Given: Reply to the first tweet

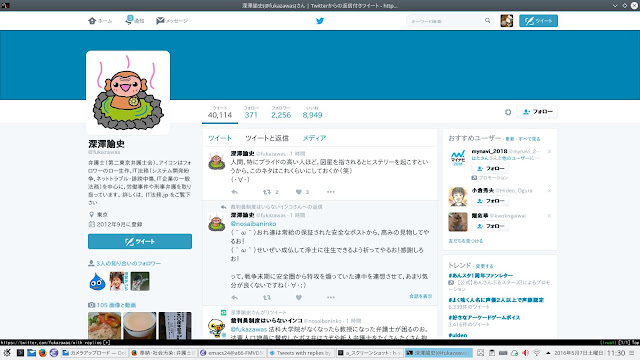Looking at the screenshot, I should 234,192.
